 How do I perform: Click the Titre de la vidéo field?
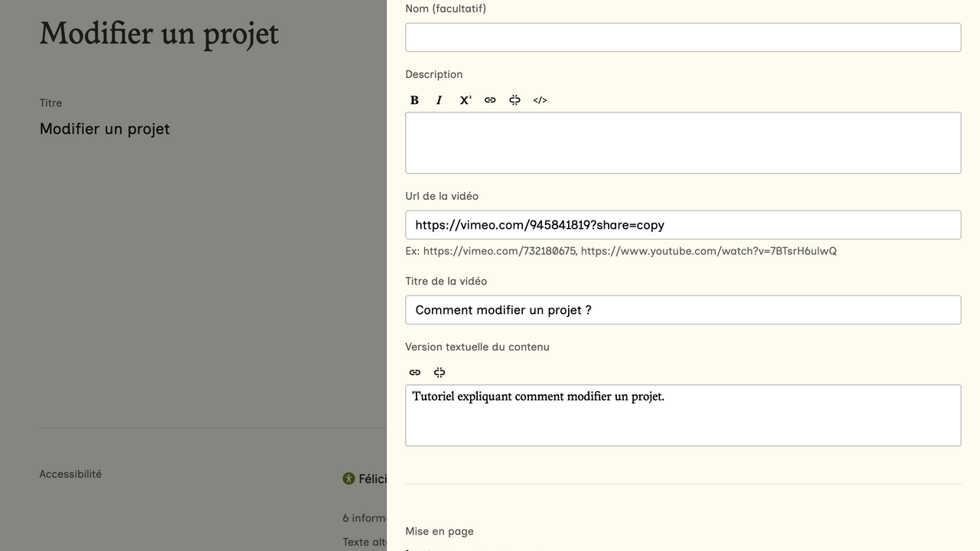682,310
